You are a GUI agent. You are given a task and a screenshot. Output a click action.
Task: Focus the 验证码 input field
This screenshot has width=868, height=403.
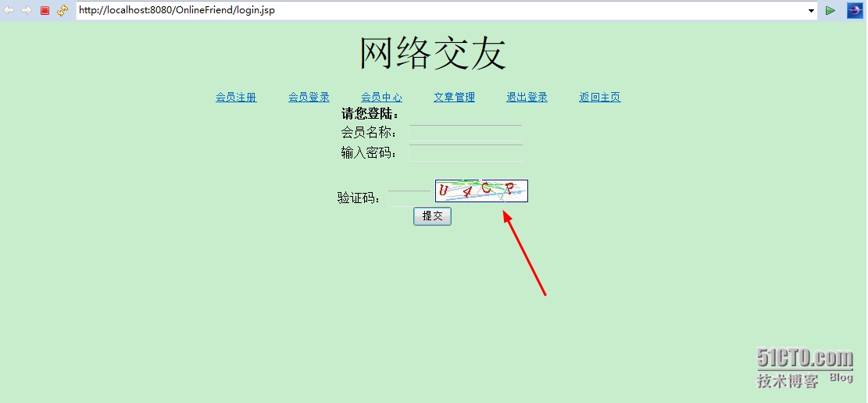coord(409,198)
